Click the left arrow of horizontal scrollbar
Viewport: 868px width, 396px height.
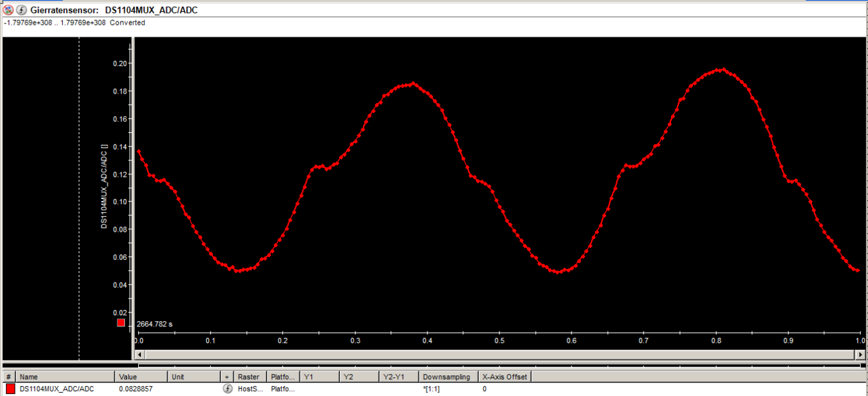tap(139, 354)
